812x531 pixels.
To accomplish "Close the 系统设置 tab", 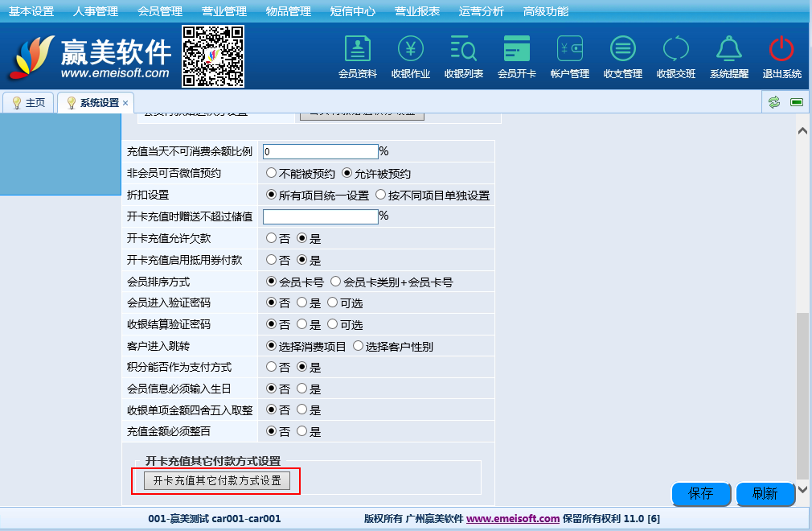I will [x=125, y=103].
